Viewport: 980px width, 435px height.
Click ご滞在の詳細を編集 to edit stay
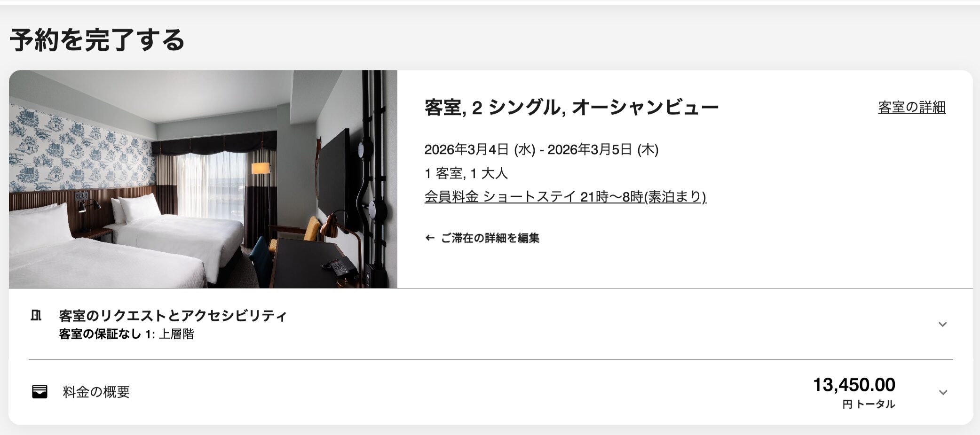click(x=490, y=238)
